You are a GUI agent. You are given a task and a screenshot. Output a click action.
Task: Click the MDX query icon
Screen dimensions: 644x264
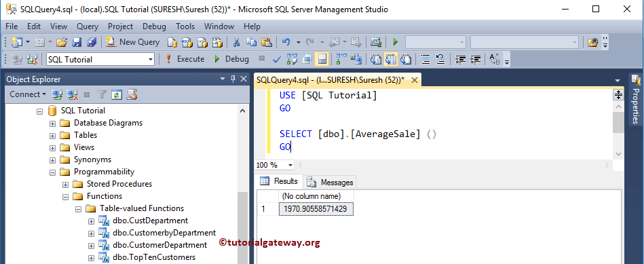point(187,42)
